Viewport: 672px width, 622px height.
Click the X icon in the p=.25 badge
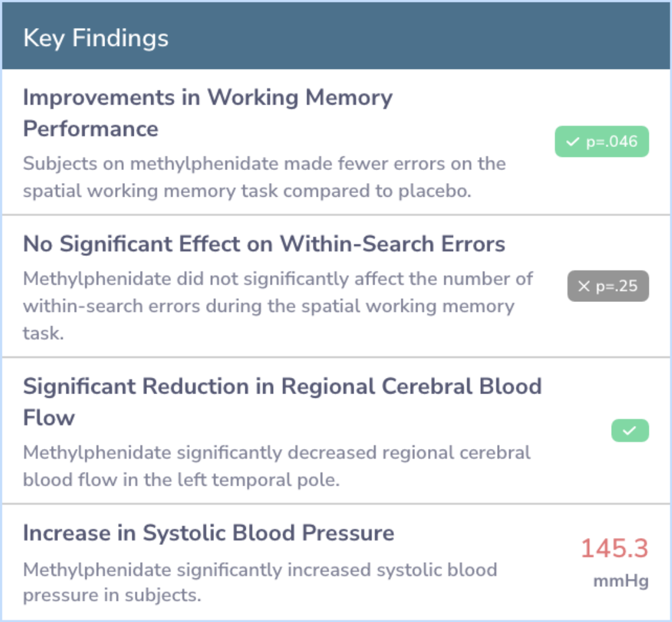pyautogui.click(x=584, y=286)
